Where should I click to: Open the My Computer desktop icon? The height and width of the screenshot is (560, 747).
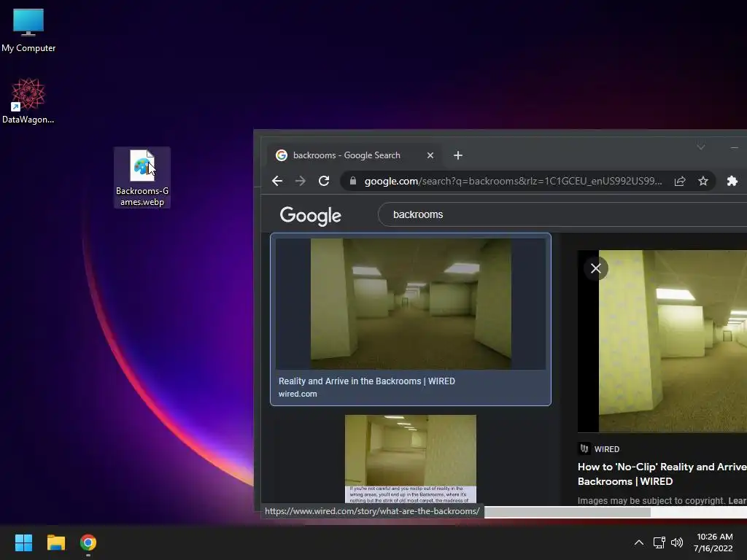coord(28,30)
